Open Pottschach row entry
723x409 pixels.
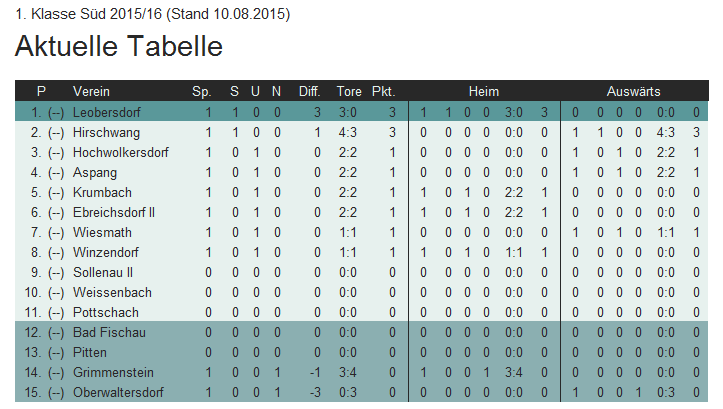106,313
